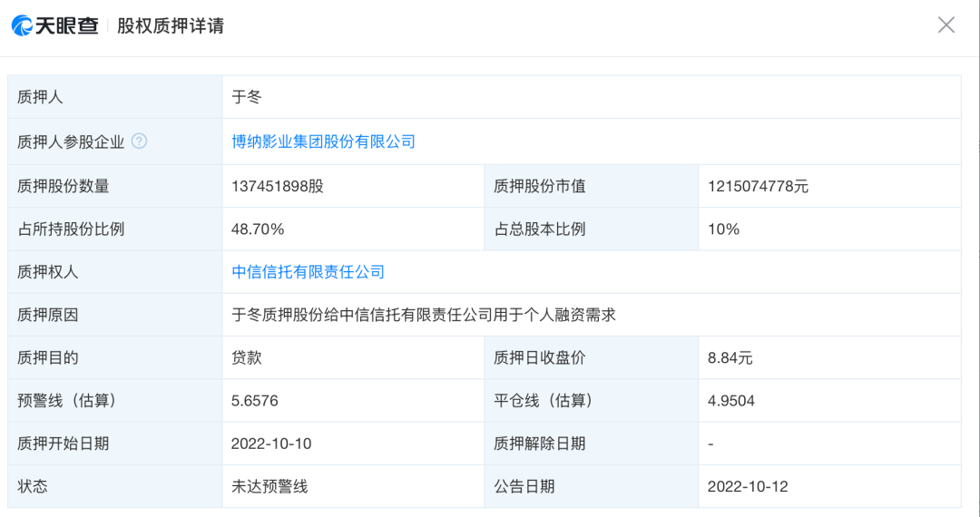Select the 质押原因 description text
This screenshot has width=980, height=517.
pyautogui.click(x=424, y=315)
